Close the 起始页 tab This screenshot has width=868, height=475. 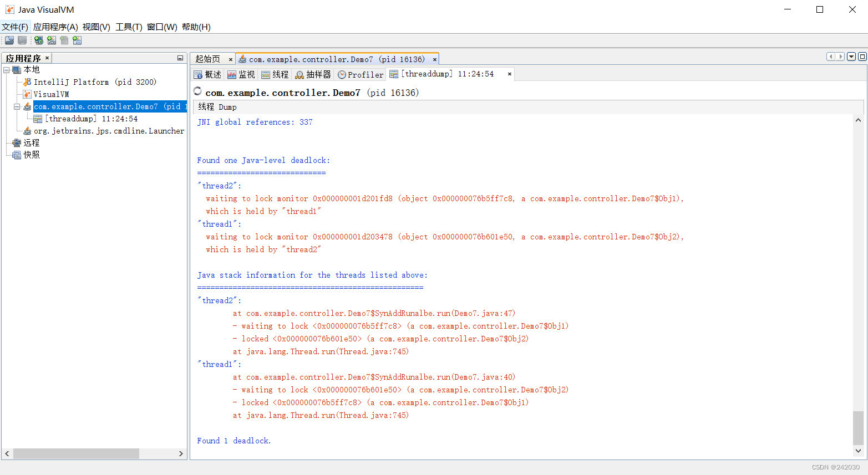231,59
